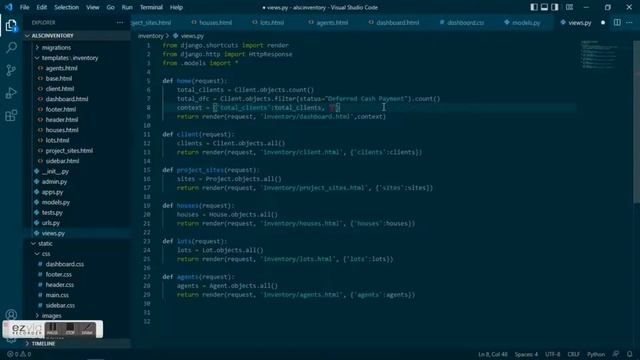Open main.css in the explorer
The image size is (640, 360).
pos(57,295)
